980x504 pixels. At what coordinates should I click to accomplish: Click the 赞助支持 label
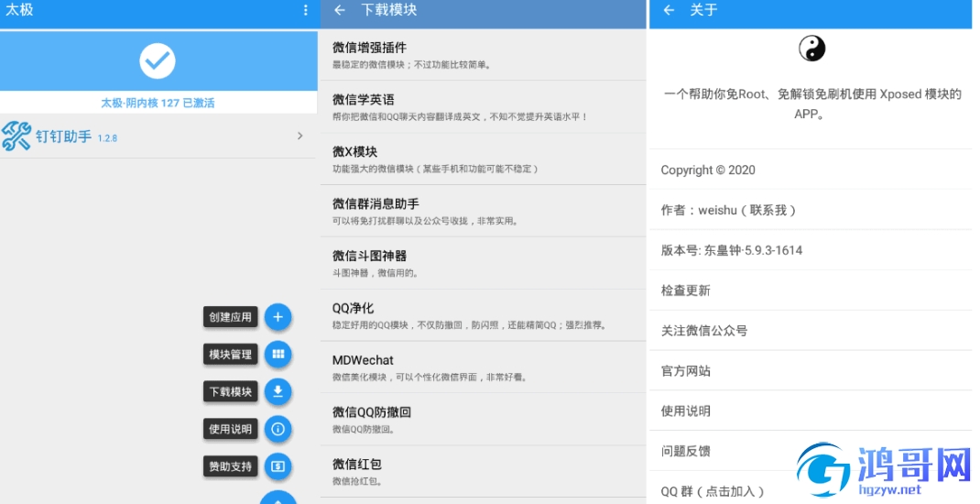click(230, 466)
